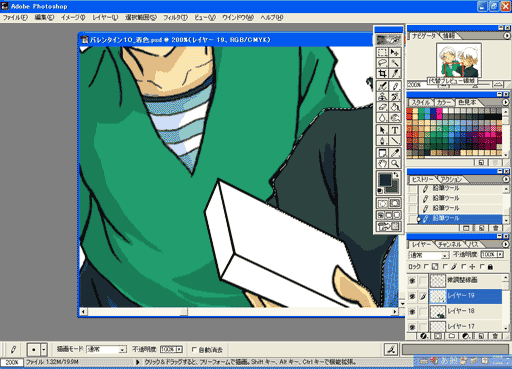Hide layer 17 with eye icon

coord(412,327)
